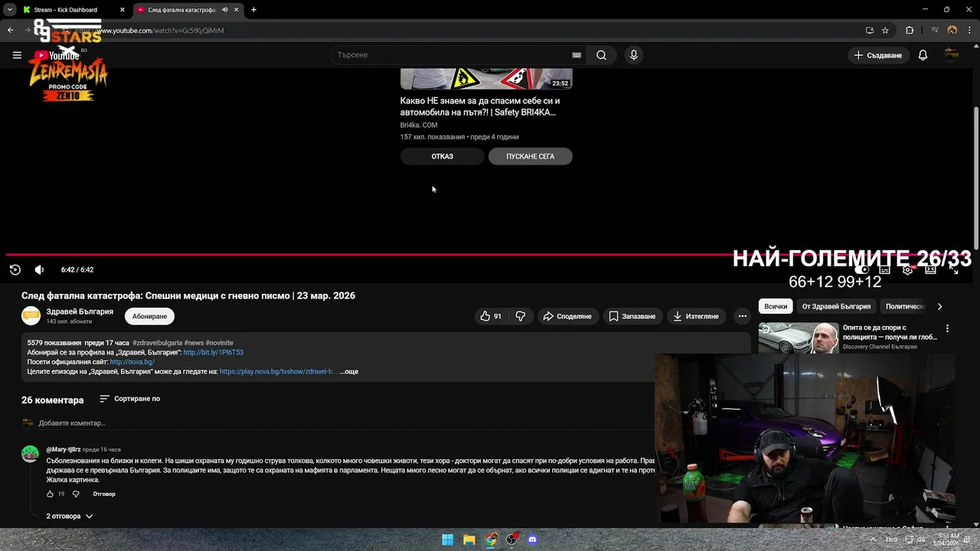This screenshot has height=551, width=980.
Task: Click the Създаване create button
Action: tap(878, 55)
